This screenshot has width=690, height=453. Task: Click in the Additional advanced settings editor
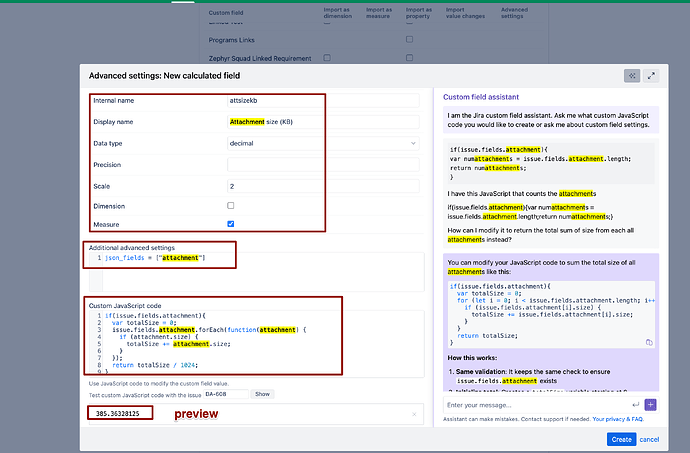pyautogui.click(x=257, y=272)
